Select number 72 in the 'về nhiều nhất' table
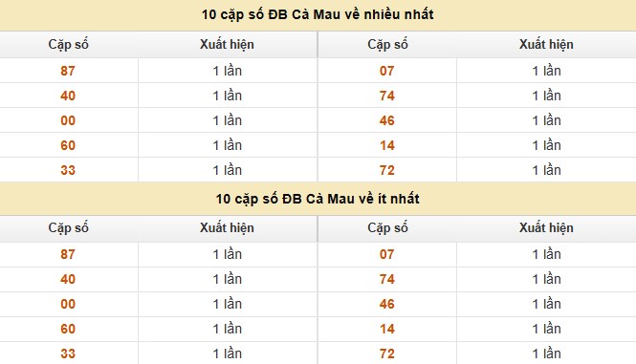Image resolution: width=636 pixels, height=364 pixels. (387, 170)
